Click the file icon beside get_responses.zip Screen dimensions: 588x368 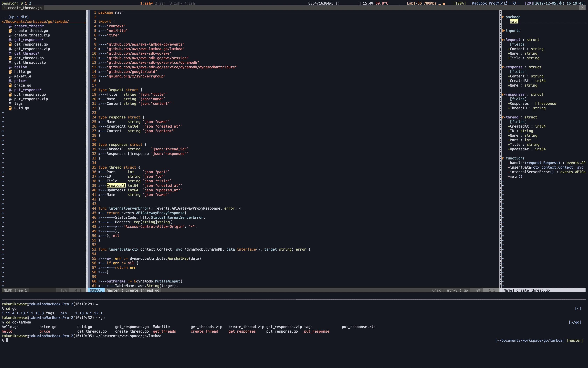[10, 49]
